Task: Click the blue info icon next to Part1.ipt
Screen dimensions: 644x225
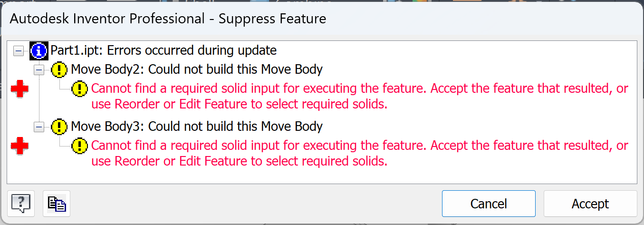Action: click(39, 50)
